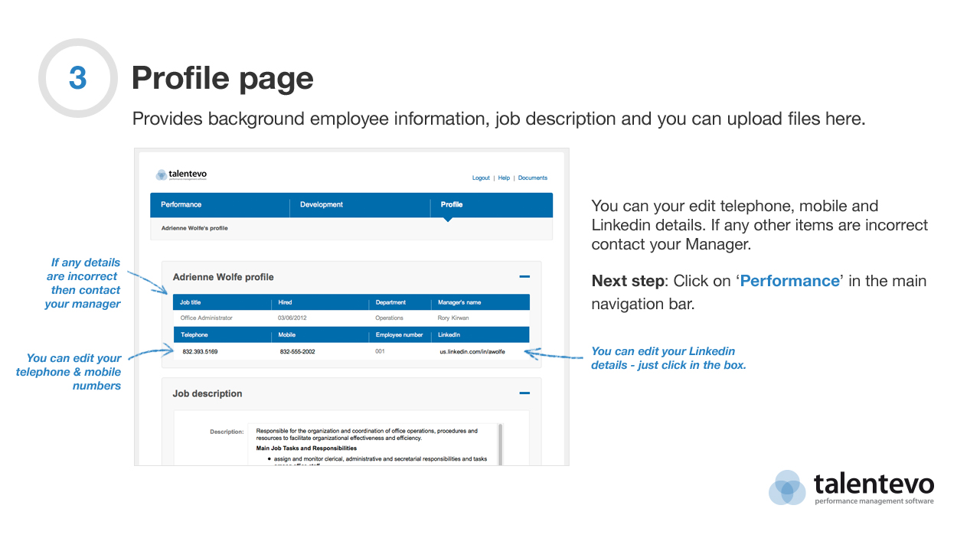Collapse the Adrienne Wolfe profile section
This screenshot has height=551, width=980.
(524, 277)
